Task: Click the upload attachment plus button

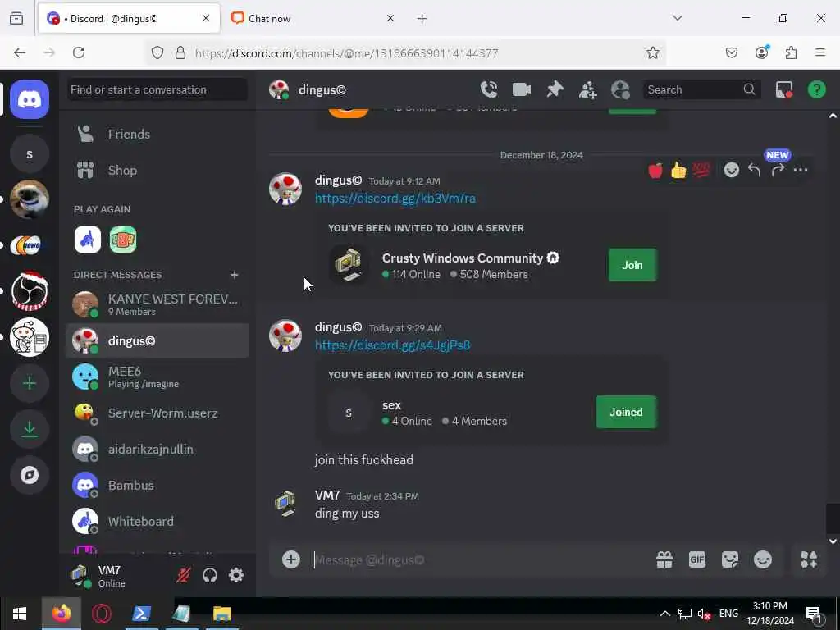Action: [x=291, y=559]
